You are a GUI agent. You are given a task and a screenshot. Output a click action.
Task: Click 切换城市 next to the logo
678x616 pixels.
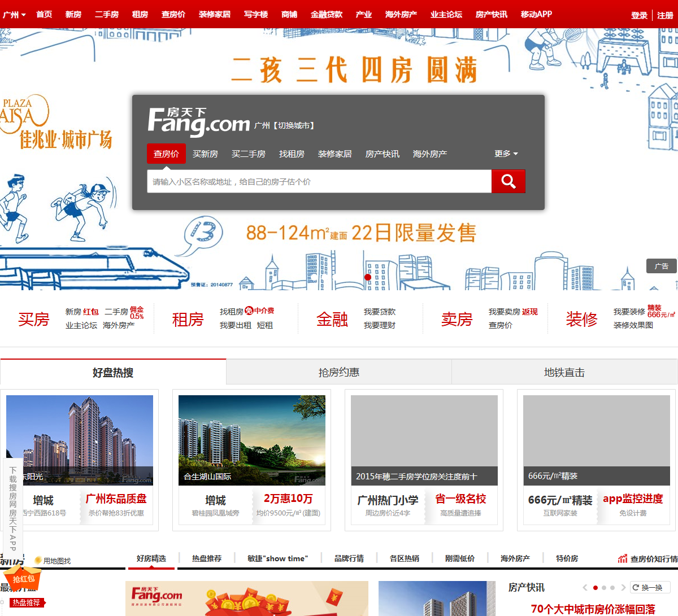[x=293, y=126]
